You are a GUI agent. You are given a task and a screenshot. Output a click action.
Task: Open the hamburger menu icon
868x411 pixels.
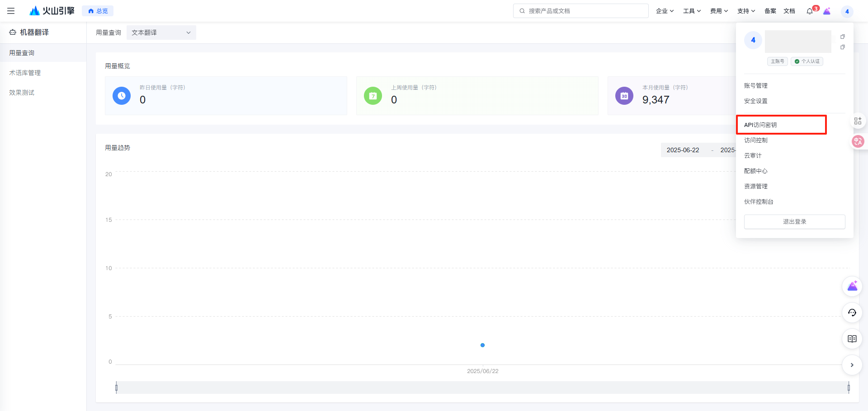[x=11, y=11]
